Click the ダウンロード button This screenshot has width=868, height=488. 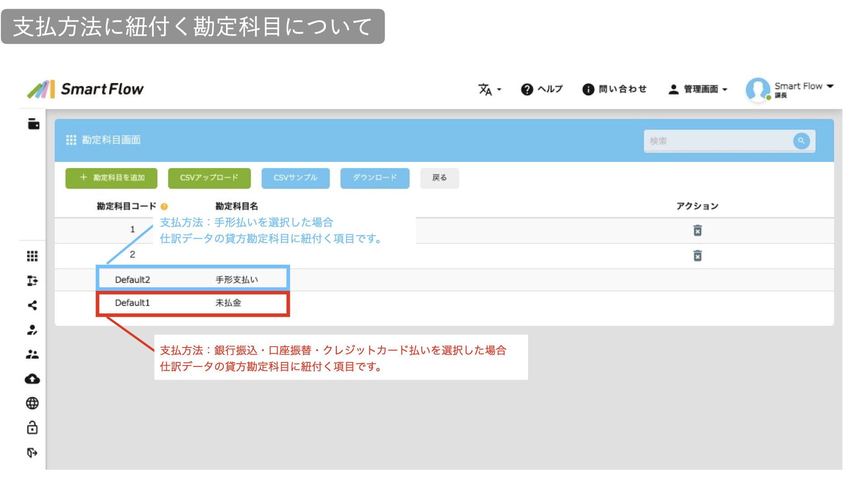(x=375, y=178)
